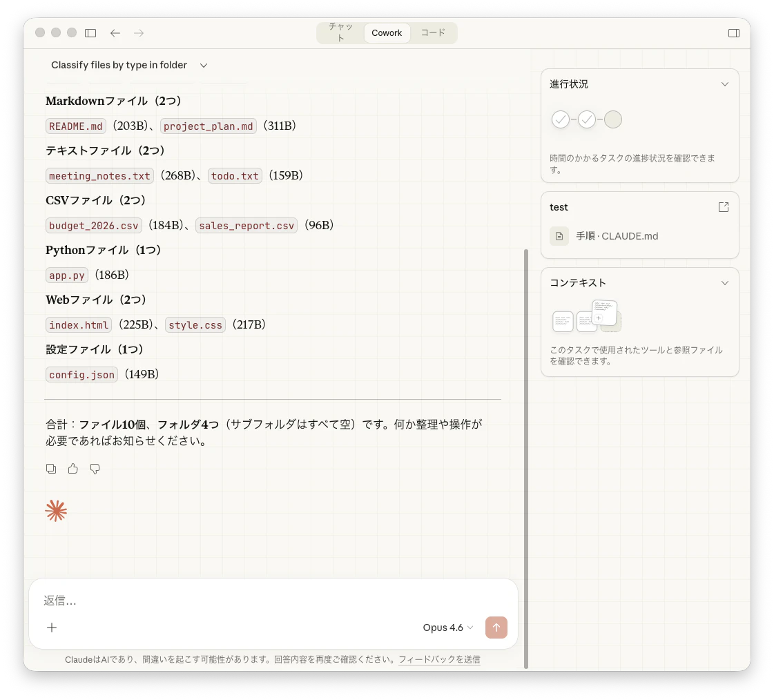Copy the response with the copy icon

tap(51, 469)
